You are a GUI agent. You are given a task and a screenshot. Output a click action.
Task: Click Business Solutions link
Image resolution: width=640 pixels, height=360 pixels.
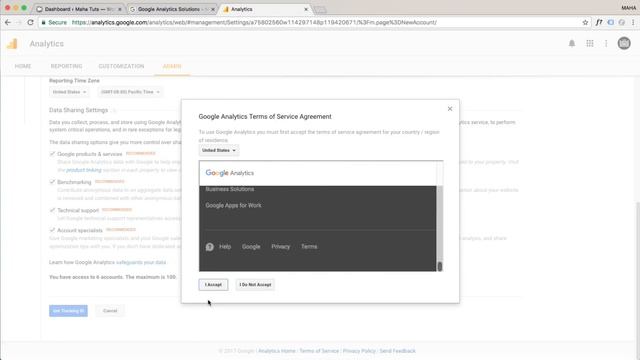(x=230, y=189)
